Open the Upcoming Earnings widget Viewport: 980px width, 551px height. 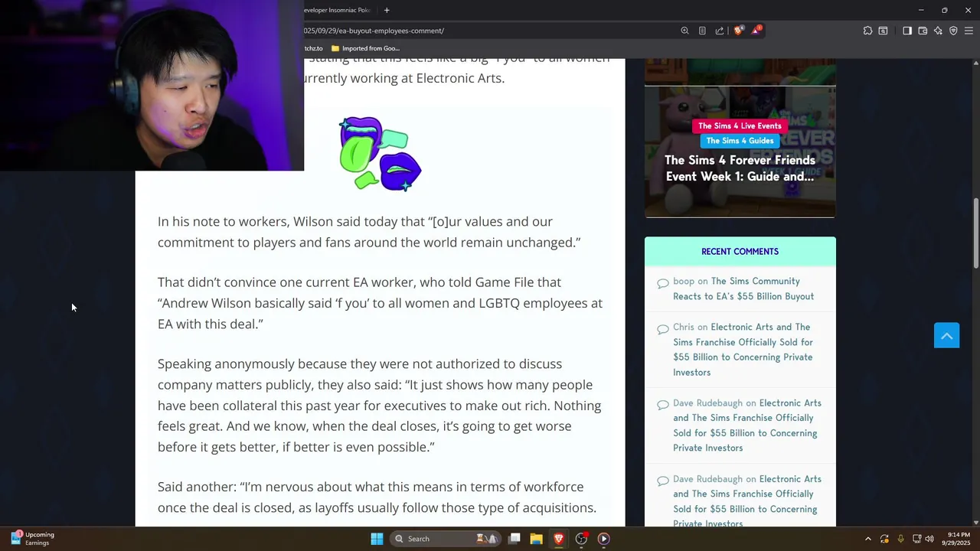click(x=32, y=539)
